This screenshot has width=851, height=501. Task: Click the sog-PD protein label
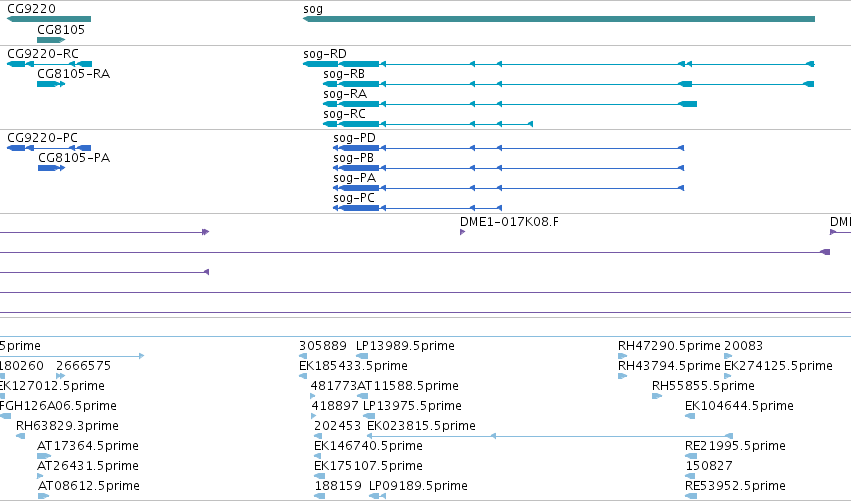point(354,138)
